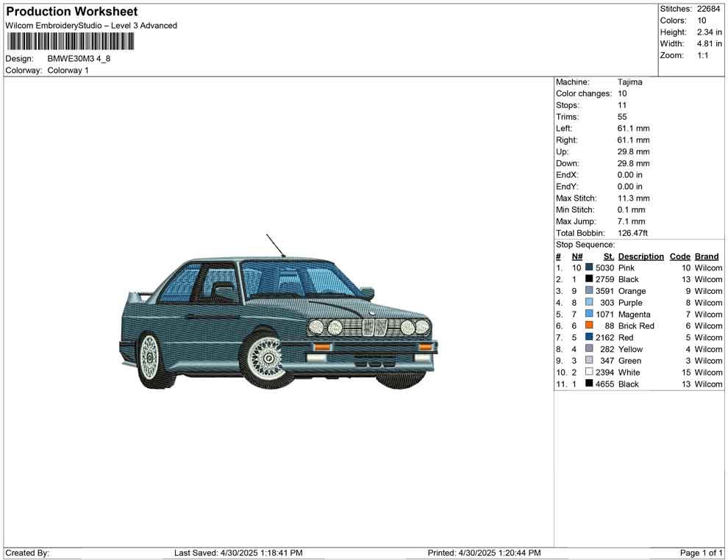728x560 pixels.
Task: Click the Description column header
Action: click(x=640, y=256)
